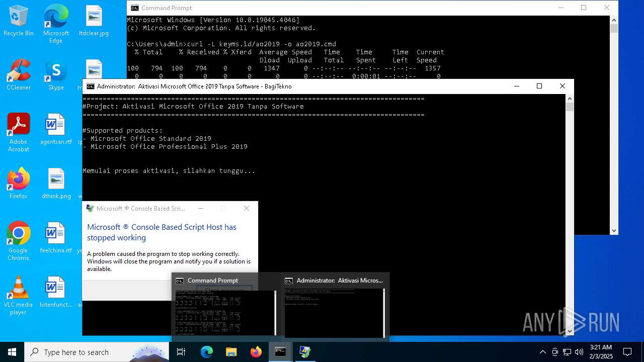Open the volume control tray icon
The height and width of the screenshot is (362, 644).
[579, 352]
